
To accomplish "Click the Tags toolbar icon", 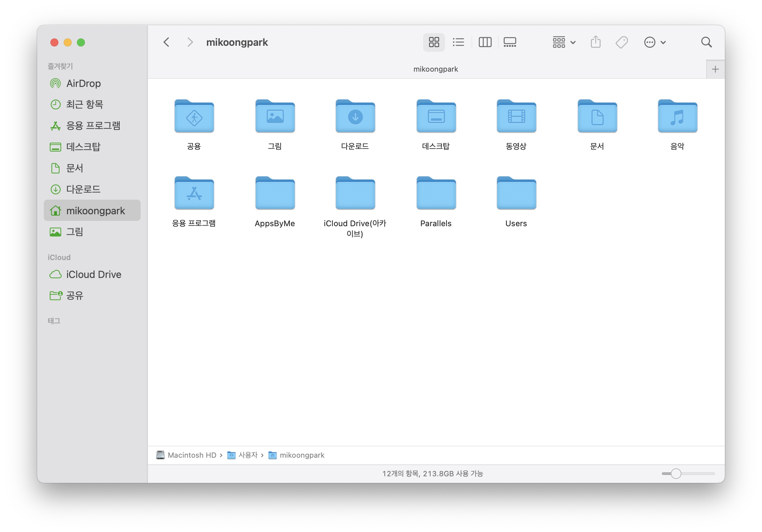I will click(621, 42).
